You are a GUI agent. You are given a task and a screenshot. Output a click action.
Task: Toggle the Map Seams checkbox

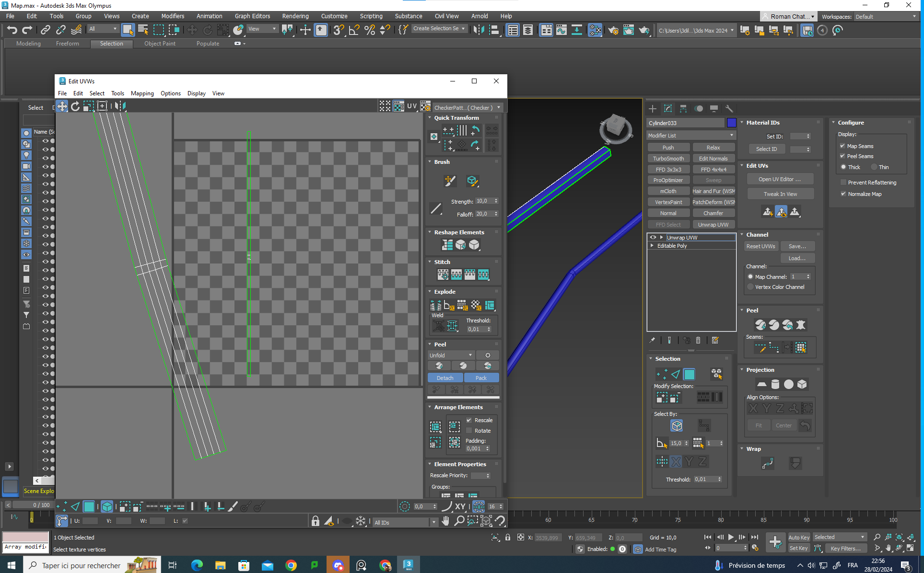pyautogui.click(x=842, y=146)
